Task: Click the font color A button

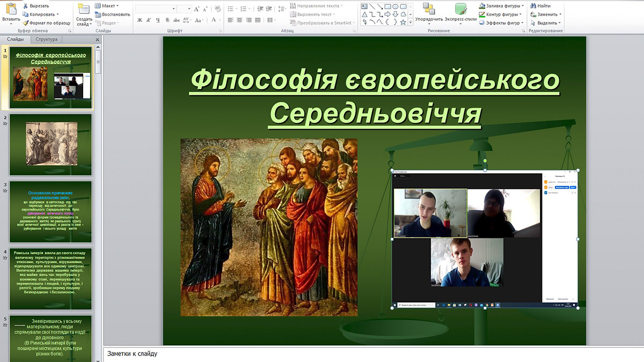Action: coord(214,20)
